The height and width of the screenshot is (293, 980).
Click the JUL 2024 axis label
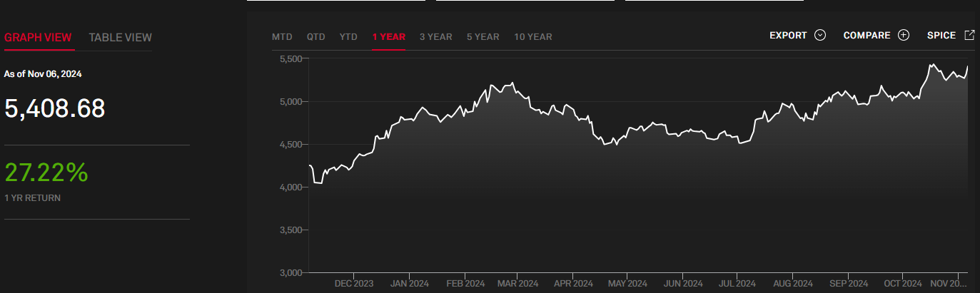click(x=736, y=284)
